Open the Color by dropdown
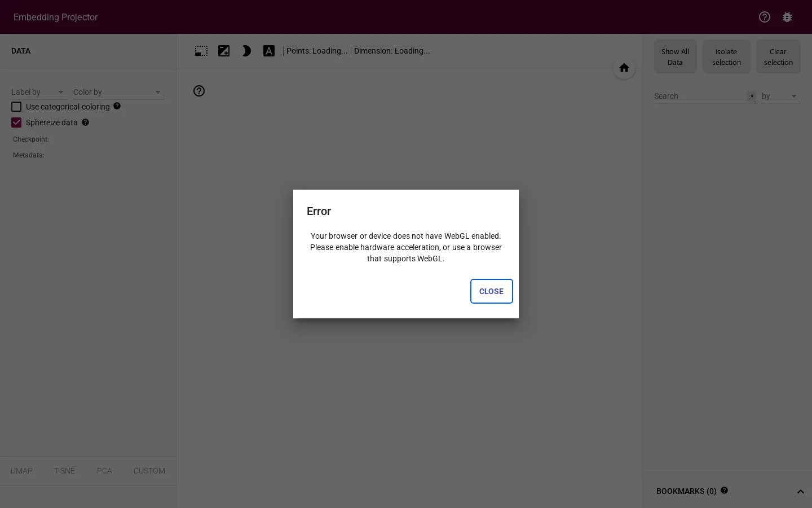 119,92
